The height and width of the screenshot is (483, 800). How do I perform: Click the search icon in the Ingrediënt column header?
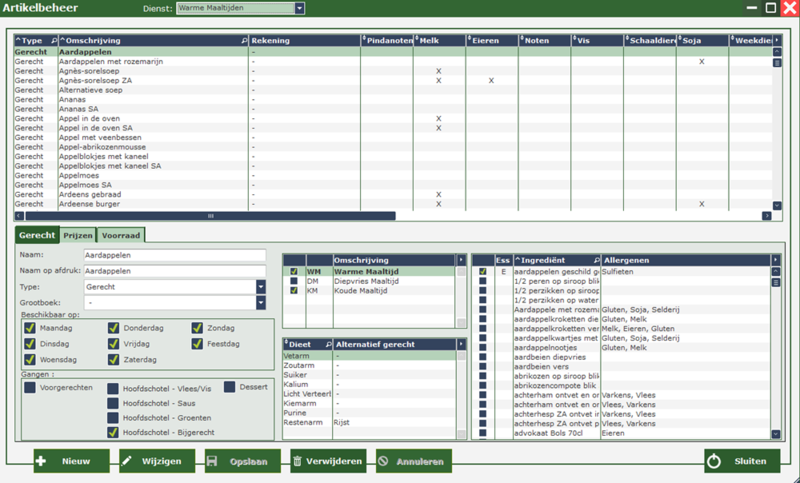pos(596,259)
